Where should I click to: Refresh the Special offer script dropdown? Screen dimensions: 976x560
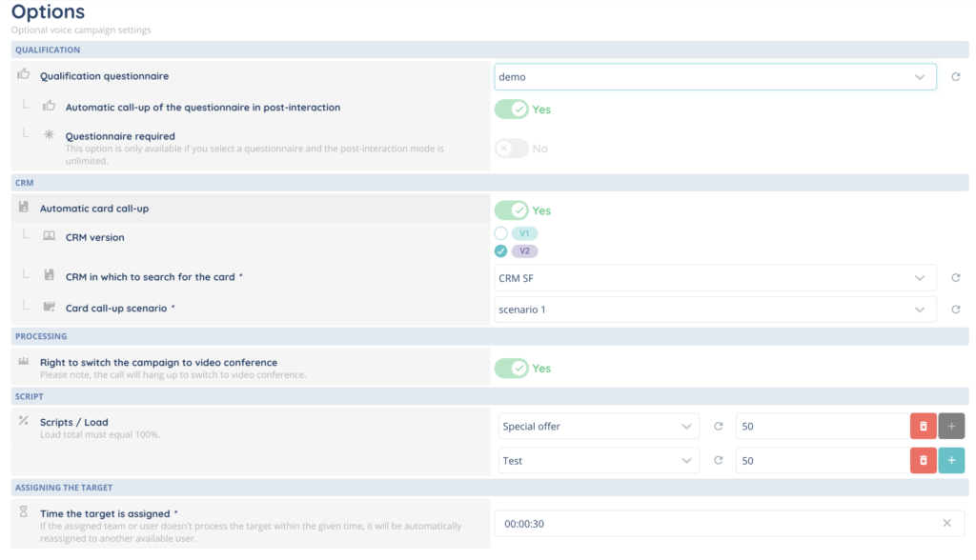[719, 427]
